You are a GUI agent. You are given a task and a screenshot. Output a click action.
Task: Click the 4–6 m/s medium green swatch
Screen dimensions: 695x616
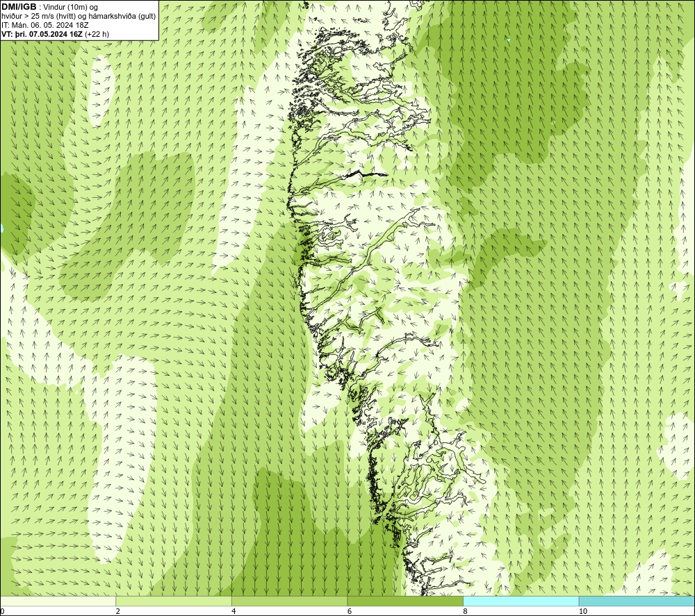pyautogui.click(x=289, y=601)
